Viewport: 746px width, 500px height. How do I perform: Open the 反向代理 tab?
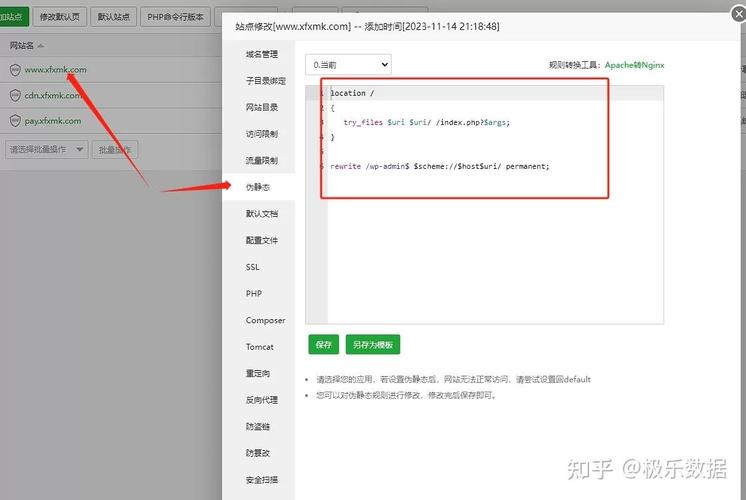[261, 400]
